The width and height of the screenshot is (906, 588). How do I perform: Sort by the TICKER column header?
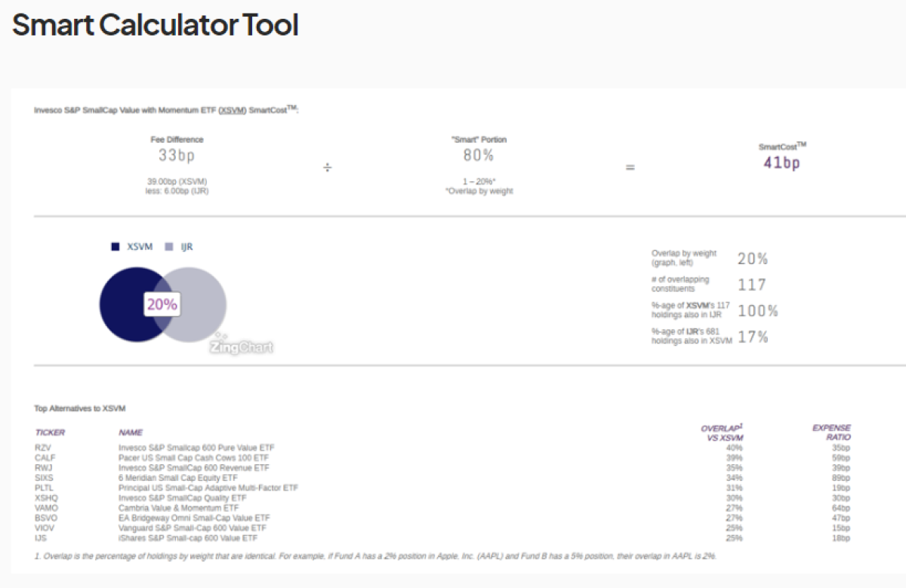click(x=50, y=433)
